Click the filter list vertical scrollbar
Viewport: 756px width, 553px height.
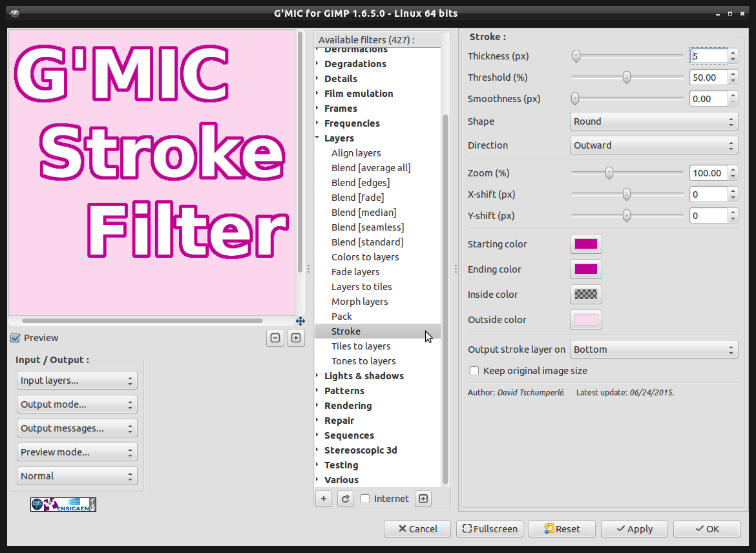(x=445, y=299)
